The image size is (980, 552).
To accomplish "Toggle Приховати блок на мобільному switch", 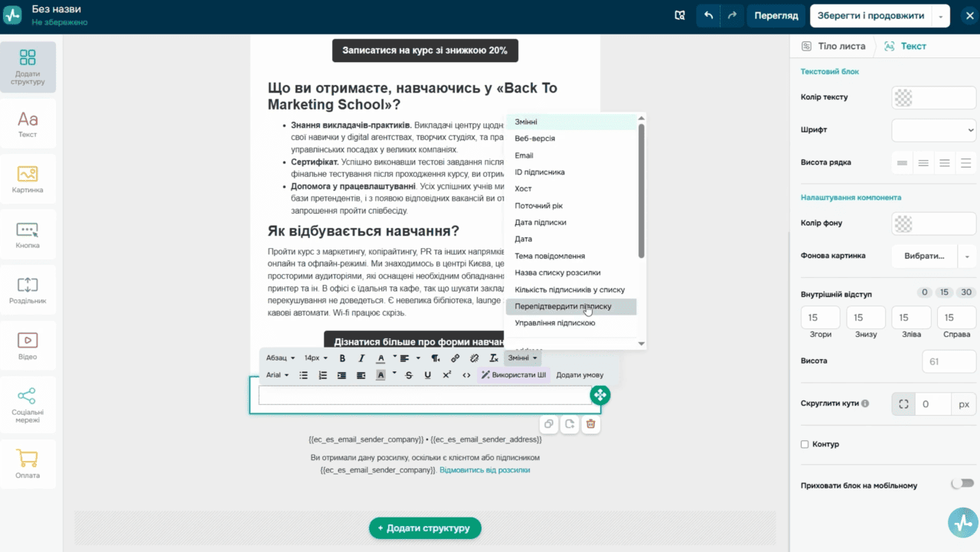I will pos(962,484).
